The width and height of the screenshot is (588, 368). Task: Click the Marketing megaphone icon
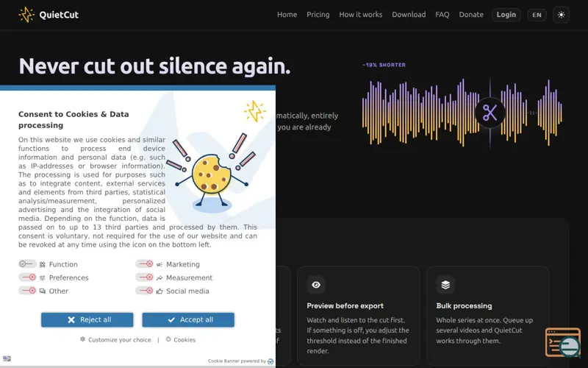point(159,264)
